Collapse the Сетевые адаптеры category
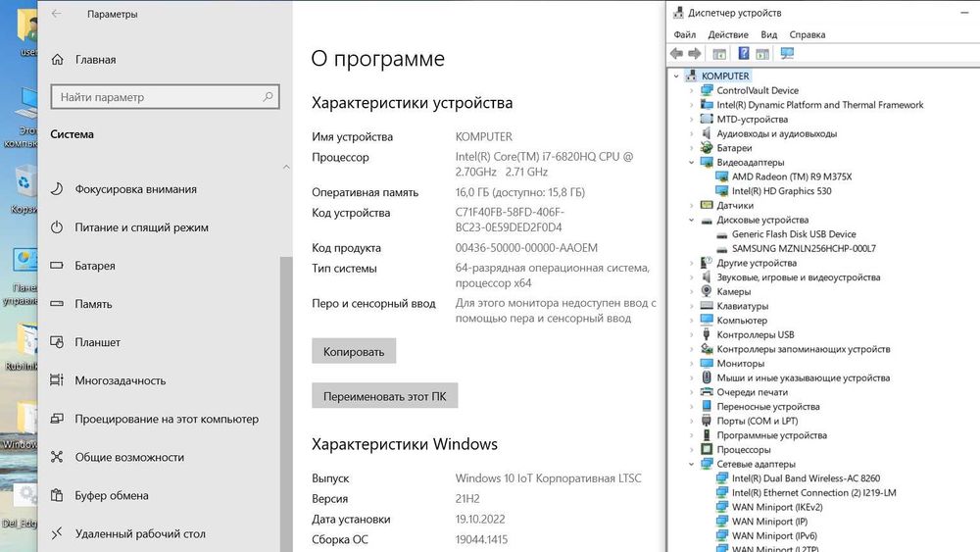 (x=691, y=464)
